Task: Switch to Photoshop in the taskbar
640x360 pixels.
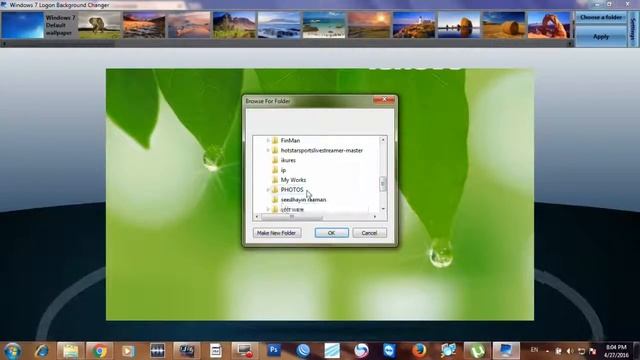Action: click(273, 350)
